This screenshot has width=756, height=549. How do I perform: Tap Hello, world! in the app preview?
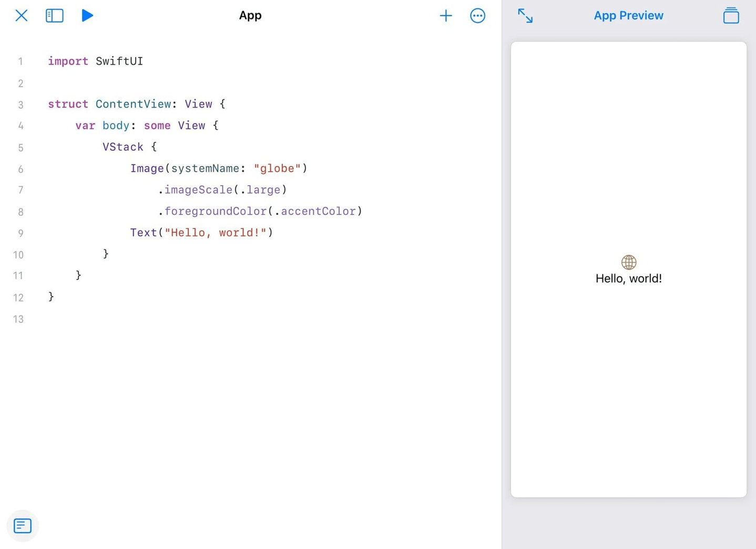coord(628,278)
